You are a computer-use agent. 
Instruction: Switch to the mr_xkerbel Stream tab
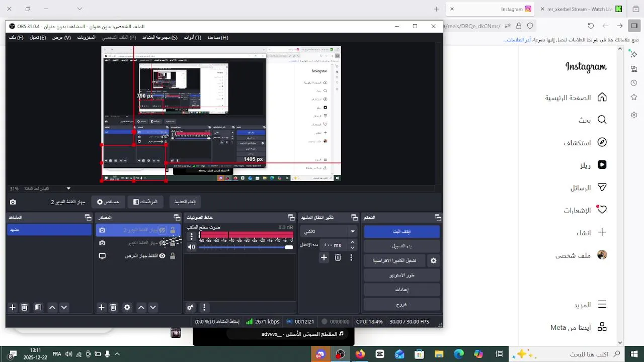click(581, 9)
